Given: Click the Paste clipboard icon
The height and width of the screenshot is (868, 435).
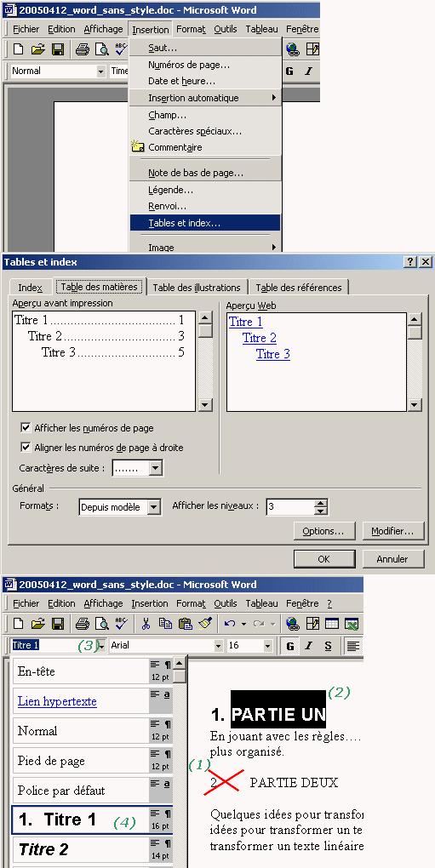Looking at the screenshot, I should click(x=186, y=624).
